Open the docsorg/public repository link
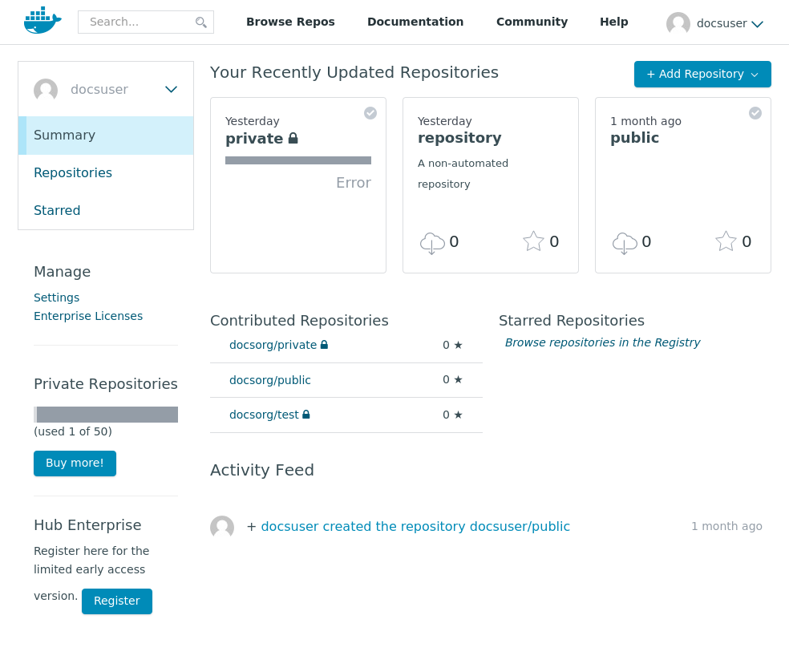 tap(269, 380)
